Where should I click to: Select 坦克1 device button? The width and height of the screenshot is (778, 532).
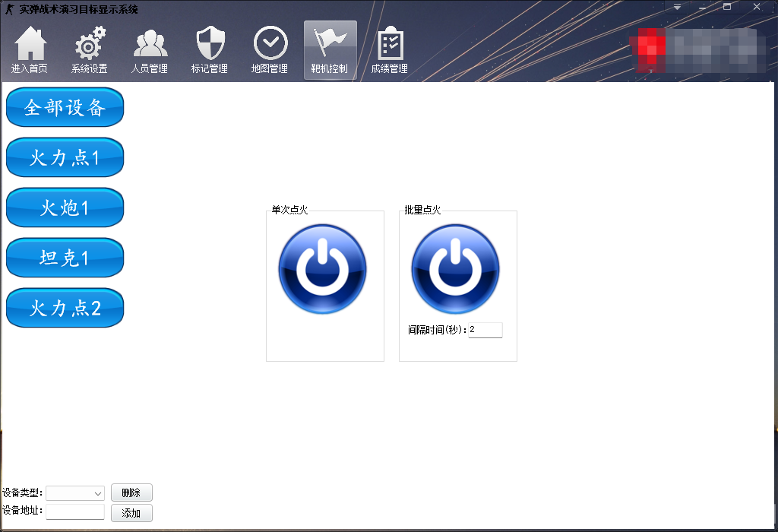coord(65,258)
